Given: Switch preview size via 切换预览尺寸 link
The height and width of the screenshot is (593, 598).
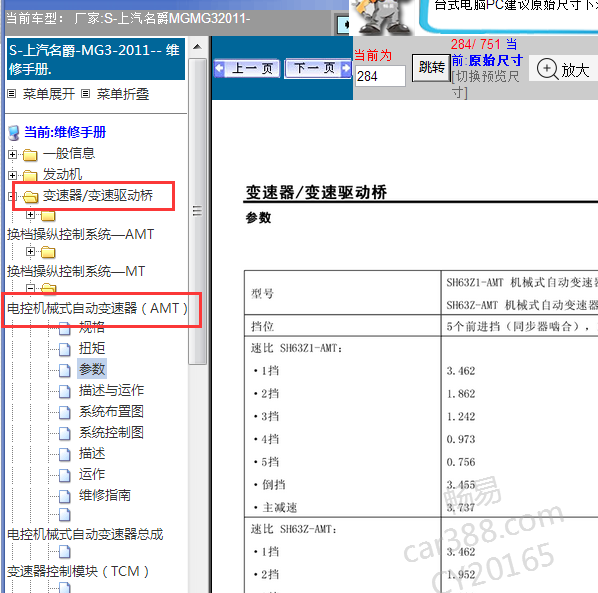Looking at the screenshot, I should click(x=485, y=84).
